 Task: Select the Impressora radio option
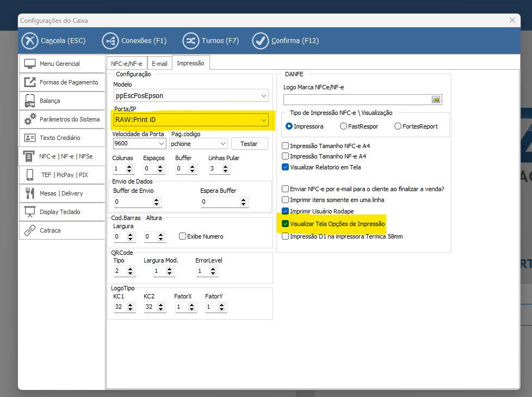[x=289, y=126]
